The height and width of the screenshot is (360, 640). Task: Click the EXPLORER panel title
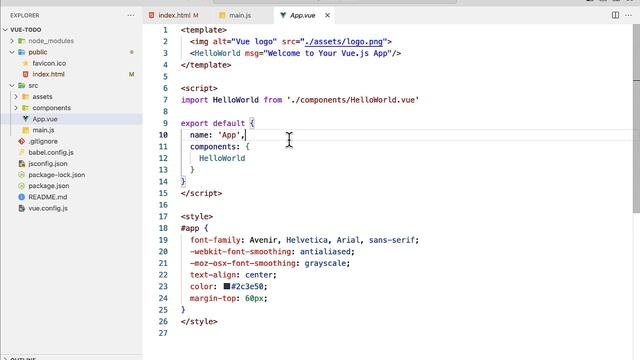click(x=24, y=16)
